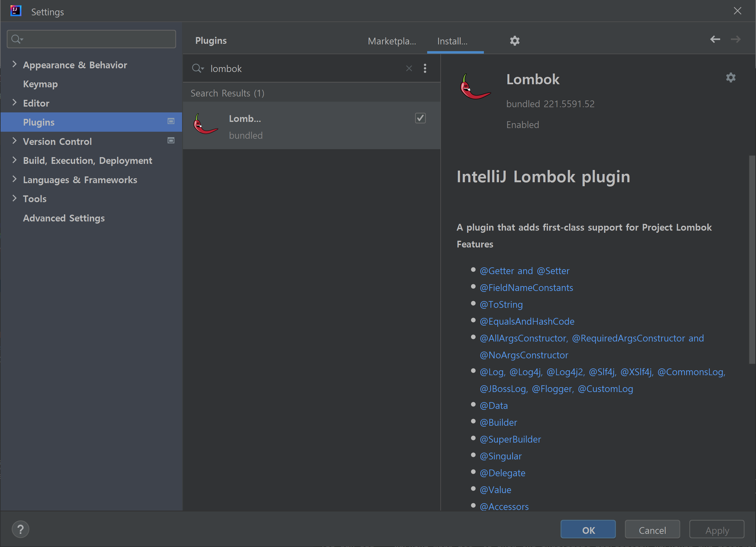The image size is (756, 547).
Task: Go forward with the right arrow
Action: pos(735,39)
